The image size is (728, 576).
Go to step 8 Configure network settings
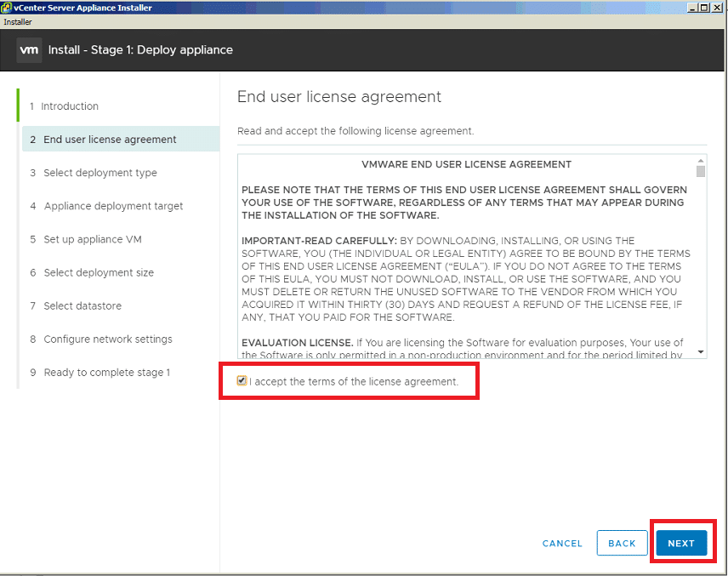[100, 339]
